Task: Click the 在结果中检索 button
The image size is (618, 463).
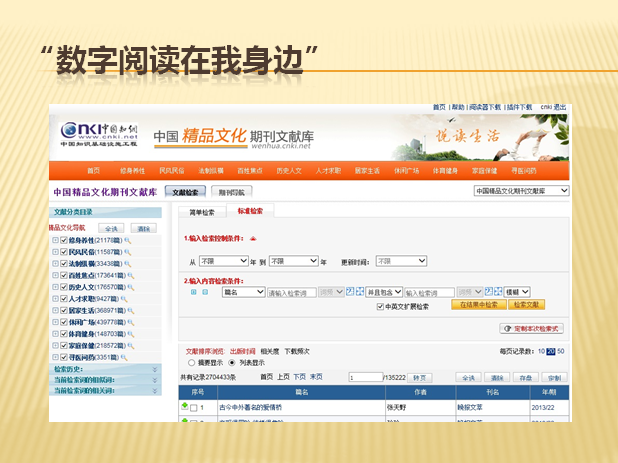Action: 480,304
